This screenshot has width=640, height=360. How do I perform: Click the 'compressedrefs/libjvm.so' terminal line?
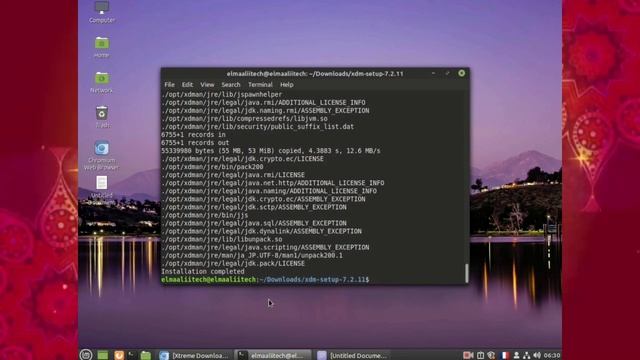pos(244,118)
